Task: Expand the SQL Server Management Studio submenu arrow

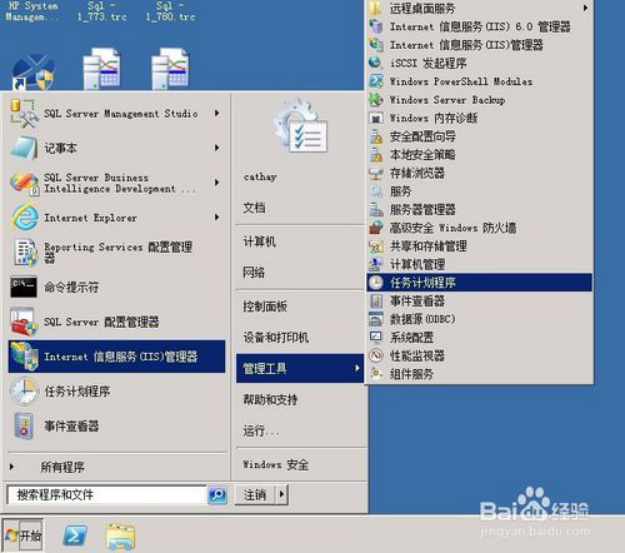Action: click(x=217, y=114)
